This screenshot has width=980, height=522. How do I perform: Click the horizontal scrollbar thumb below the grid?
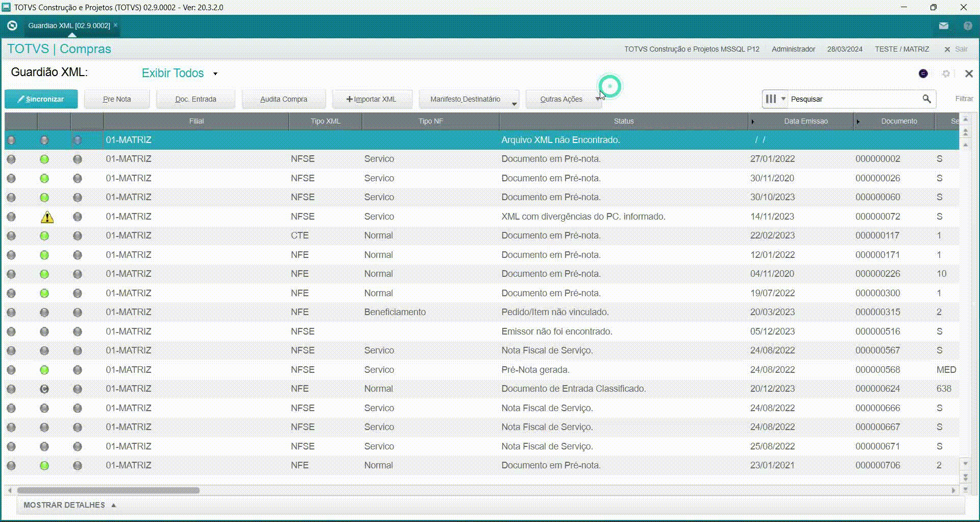[x=108, y=490]
